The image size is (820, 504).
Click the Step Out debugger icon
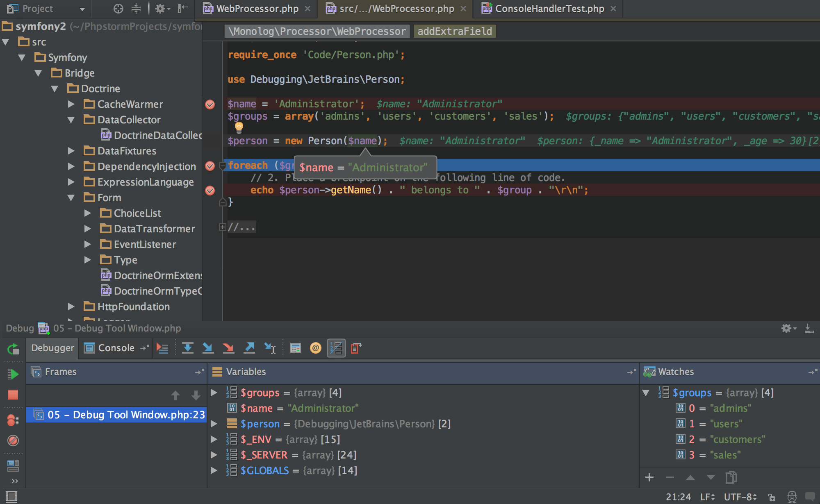pos(251,347)
